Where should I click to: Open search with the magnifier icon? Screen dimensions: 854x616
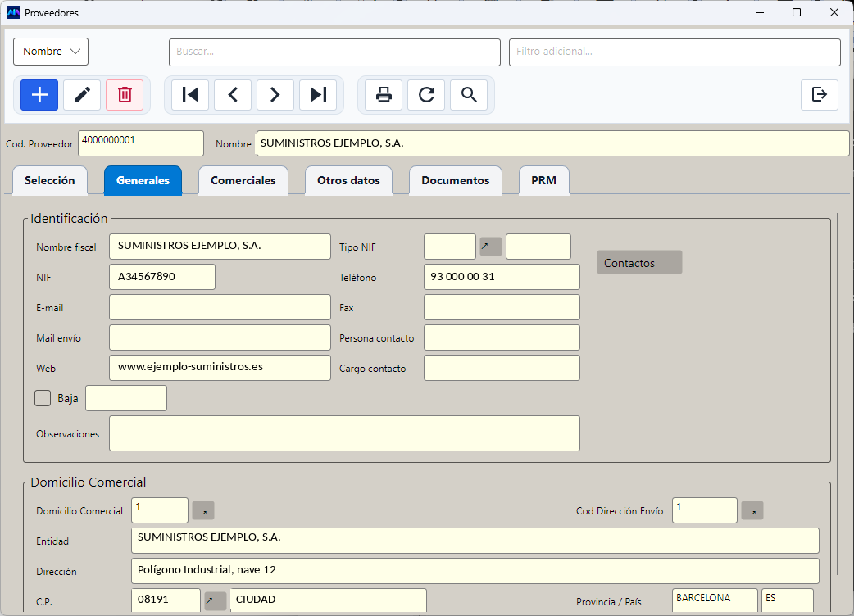(x=469, y=95)
